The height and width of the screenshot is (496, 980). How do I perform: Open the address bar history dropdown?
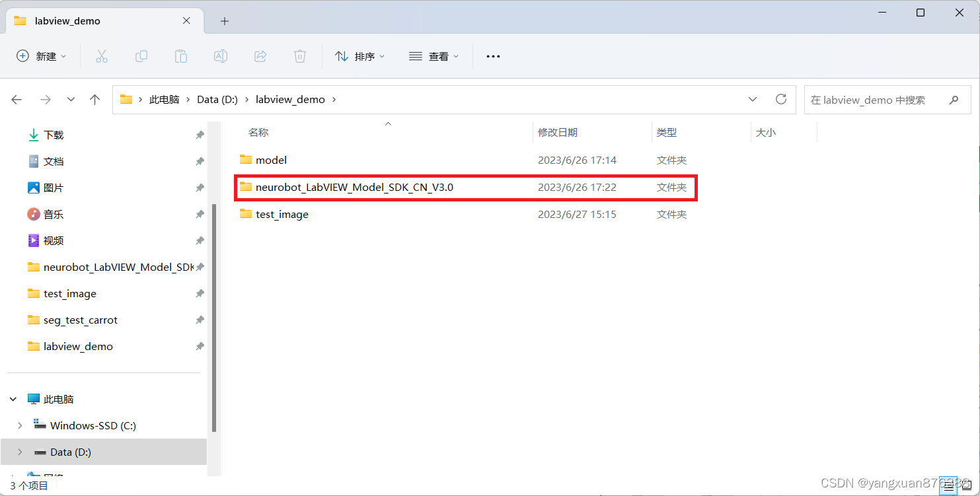[752, 99]
